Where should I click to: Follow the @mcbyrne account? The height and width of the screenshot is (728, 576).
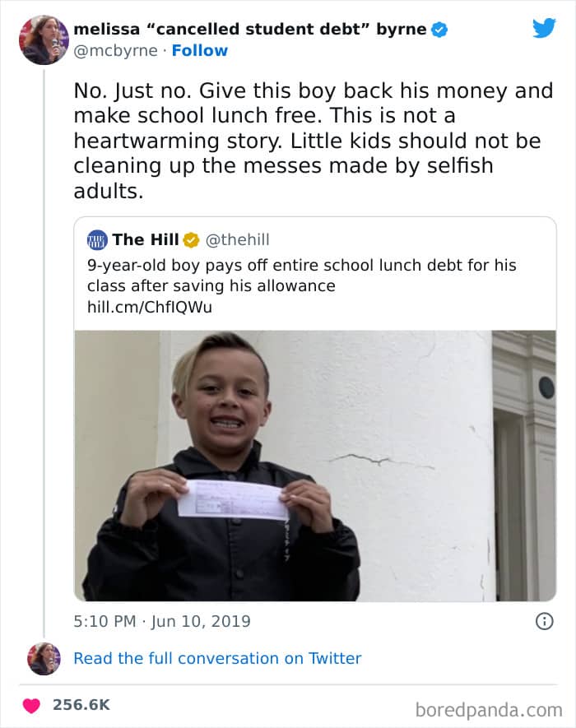(199, 51)
